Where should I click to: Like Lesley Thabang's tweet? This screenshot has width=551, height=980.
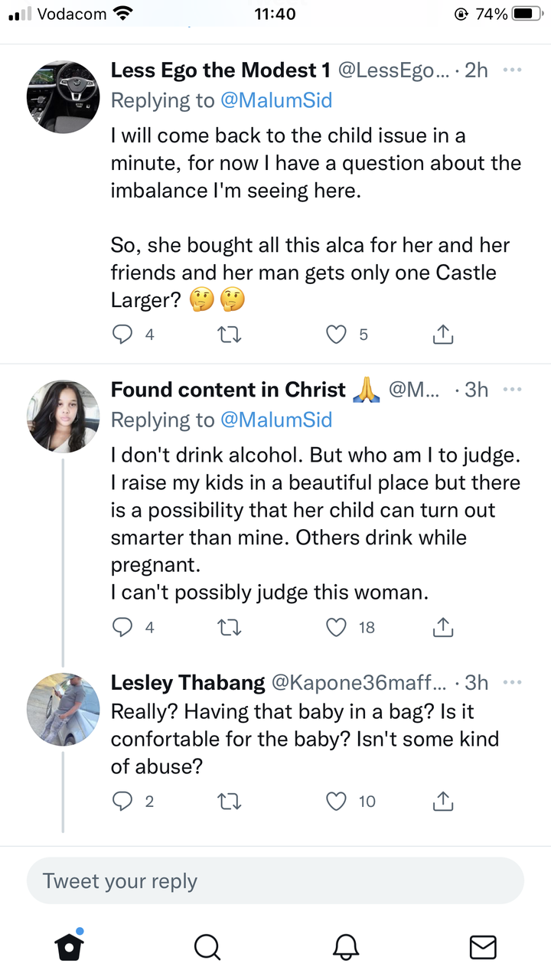pos(337,801)
